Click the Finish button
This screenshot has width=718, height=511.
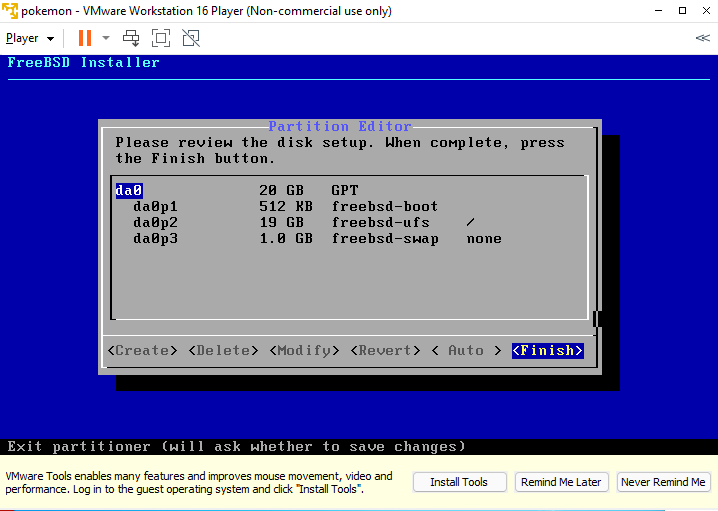pos(548,351)
